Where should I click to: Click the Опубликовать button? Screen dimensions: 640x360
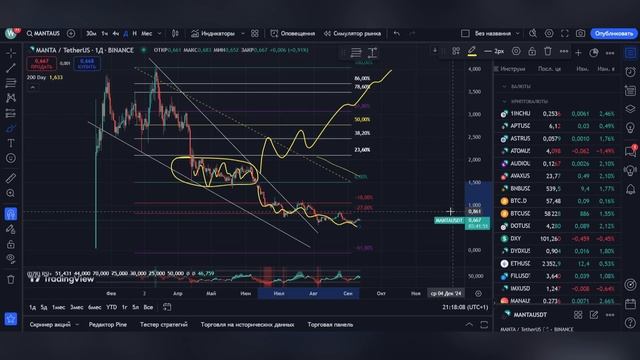[613, 33]
